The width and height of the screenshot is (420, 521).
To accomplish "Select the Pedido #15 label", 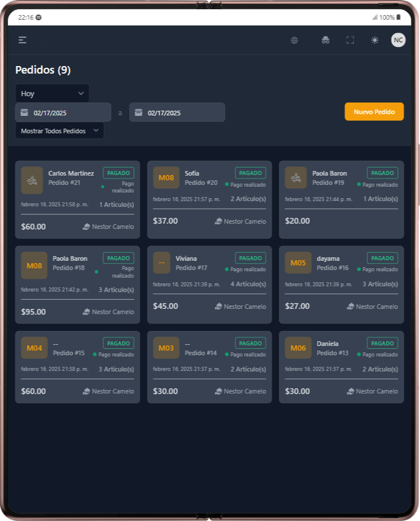I will pyautogui.click(x=69, y=352).
